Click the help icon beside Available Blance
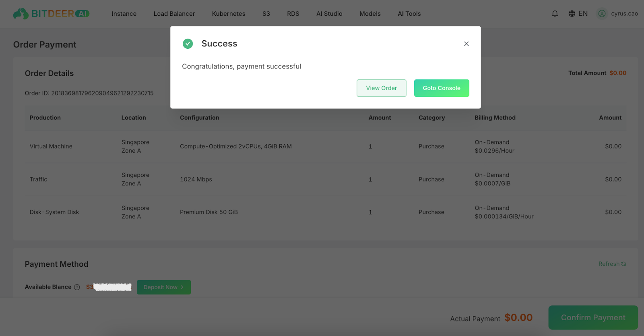The height and width of the screenshot is (336, 644). tap(77, 287)
